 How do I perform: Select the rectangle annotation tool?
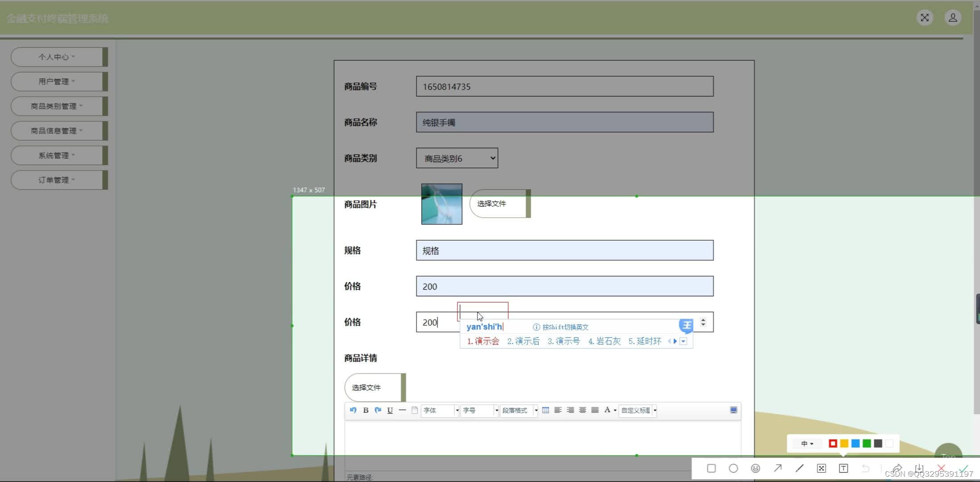711,468
